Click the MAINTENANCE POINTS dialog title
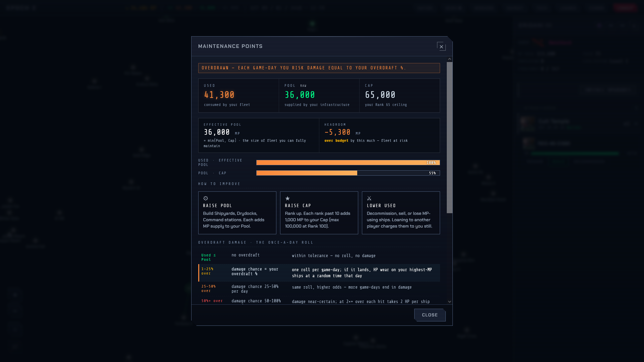Image resolution: width=644 pixels, height=362 pixels. [x=230, y=46]
